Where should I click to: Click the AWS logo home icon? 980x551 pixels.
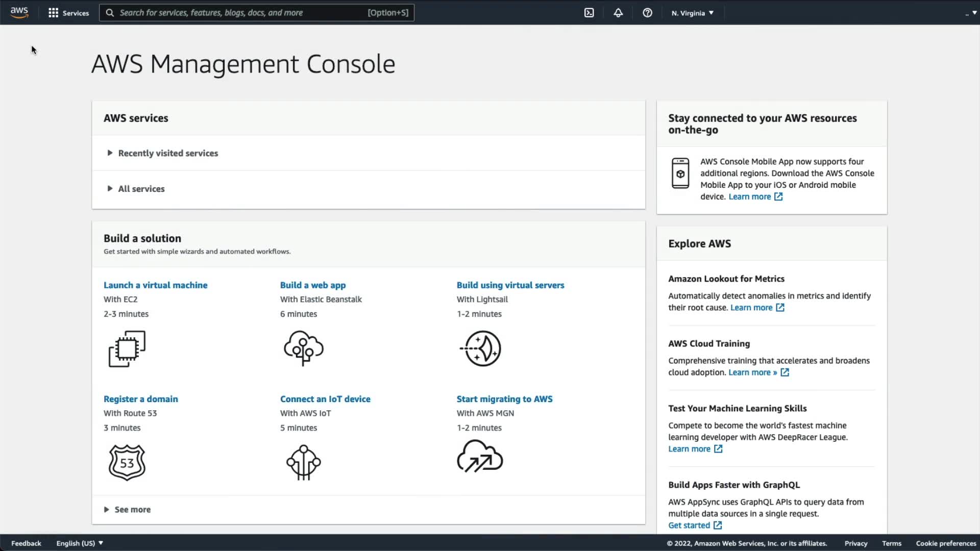point(19,12)
